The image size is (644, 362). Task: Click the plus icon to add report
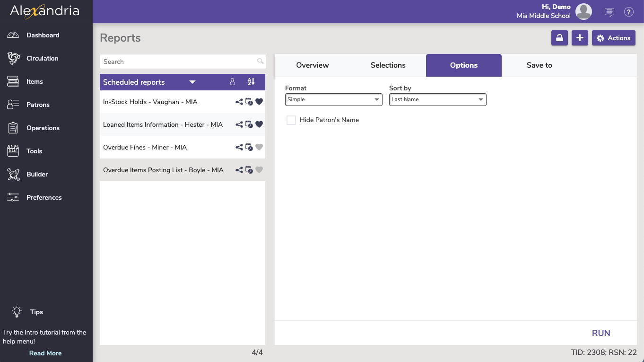coord(580,38)
